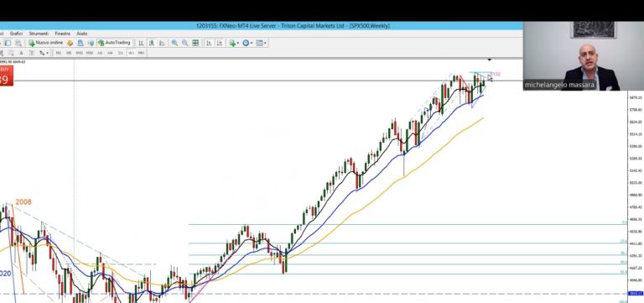This screenshot has height=303, width=644.
Task: Click the Nuovo ordine button
Action: click(x=45, y=43)
